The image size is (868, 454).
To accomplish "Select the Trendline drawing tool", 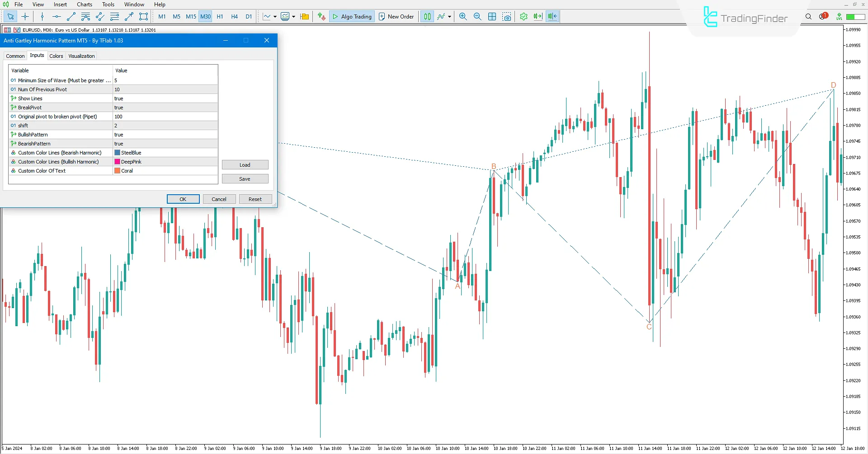I will [x=71, y=16].
